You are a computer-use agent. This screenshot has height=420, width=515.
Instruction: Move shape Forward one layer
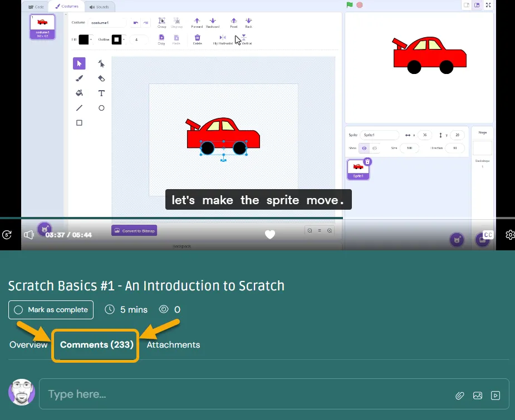197,22
